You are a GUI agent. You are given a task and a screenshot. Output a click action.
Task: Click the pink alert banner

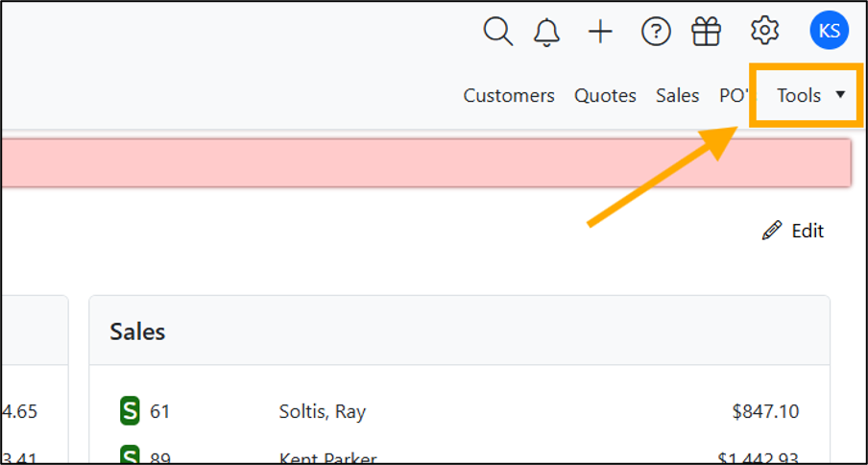coord(425,162)
